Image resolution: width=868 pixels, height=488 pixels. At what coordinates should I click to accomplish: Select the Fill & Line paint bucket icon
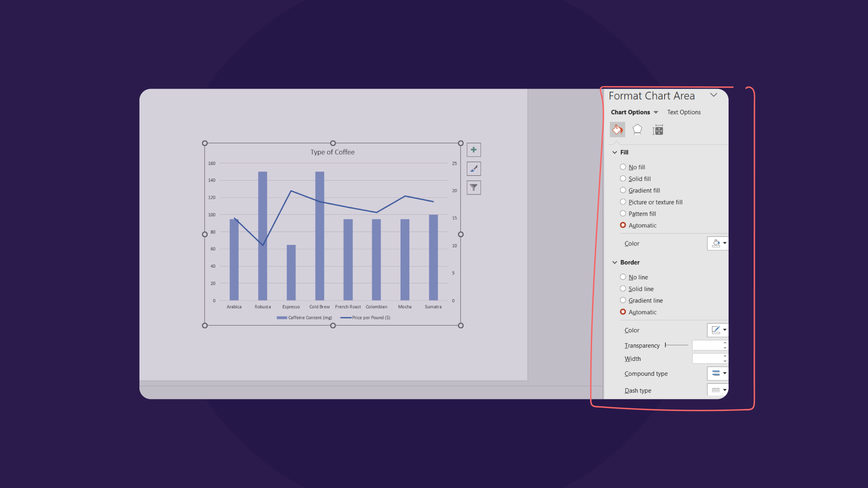point(617,130)
